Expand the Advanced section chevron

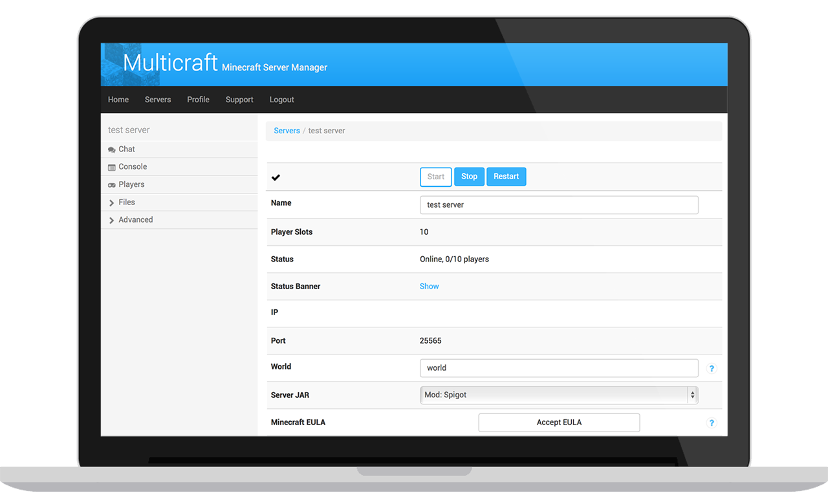tap(112, 221)
